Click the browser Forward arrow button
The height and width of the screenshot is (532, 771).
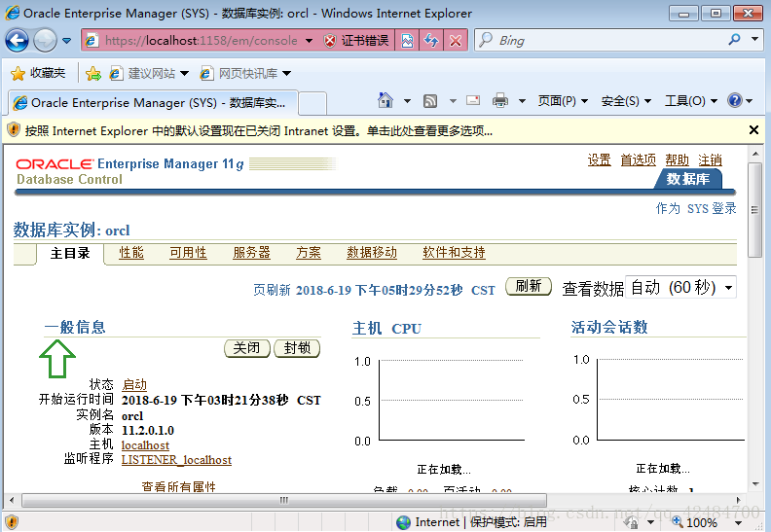pos(45,40)
